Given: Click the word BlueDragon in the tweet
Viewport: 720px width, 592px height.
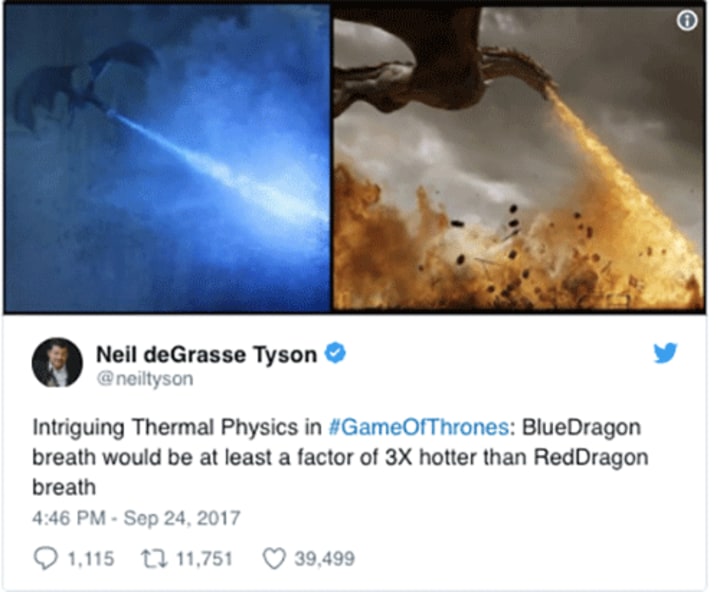Looking at the screenshot, I should (581, 428).
